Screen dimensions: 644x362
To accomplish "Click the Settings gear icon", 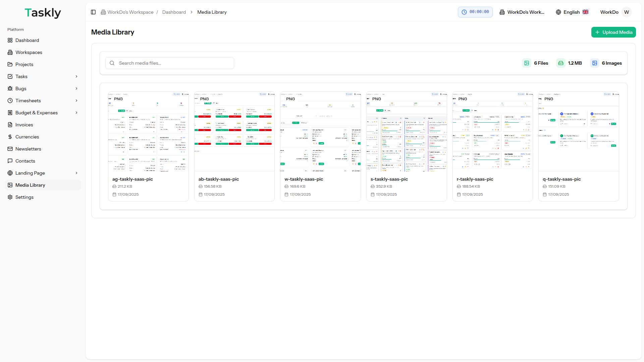I will tap(10, 197).
